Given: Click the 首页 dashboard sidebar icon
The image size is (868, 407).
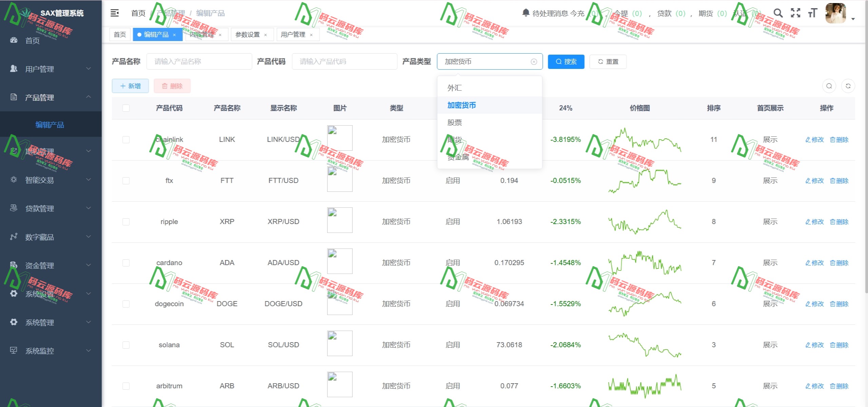Looking at the screenshot, I should pyautogui.click(x=14, y=40).
